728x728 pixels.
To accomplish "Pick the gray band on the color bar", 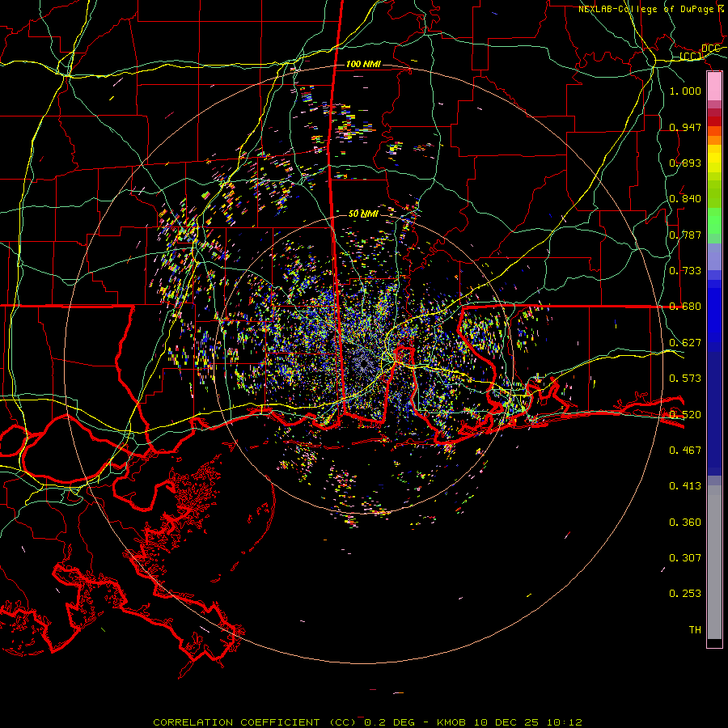I will point(714,562).
